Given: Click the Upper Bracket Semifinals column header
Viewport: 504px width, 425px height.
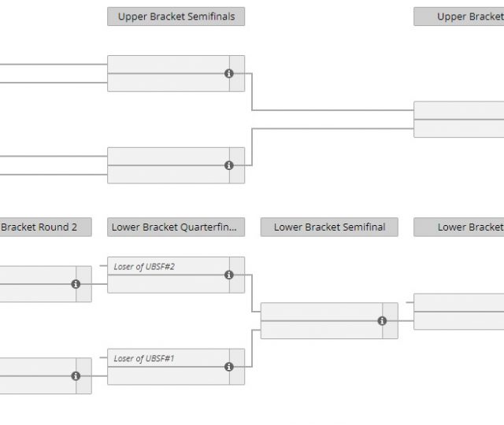Looking at the screenshot, I should [176, 17].
